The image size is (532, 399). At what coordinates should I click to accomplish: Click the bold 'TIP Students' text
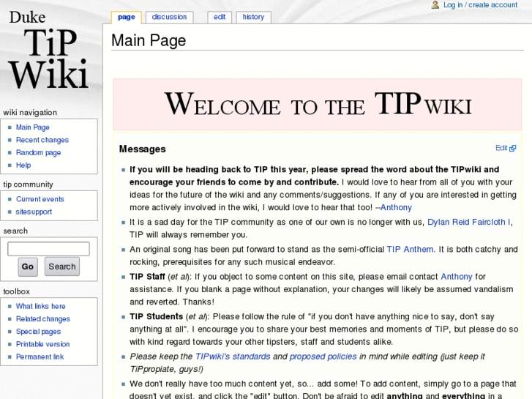[x=156, y=316]
